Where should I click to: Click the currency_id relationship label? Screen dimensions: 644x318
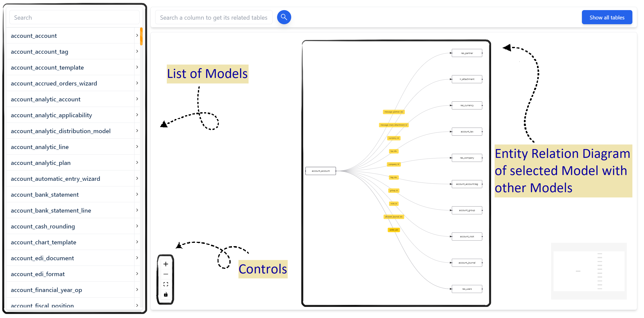tap(393, 138)
